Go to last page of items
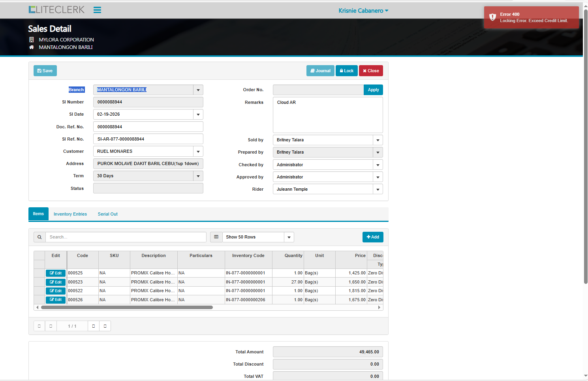588x381 pixels. pos(105,326)
